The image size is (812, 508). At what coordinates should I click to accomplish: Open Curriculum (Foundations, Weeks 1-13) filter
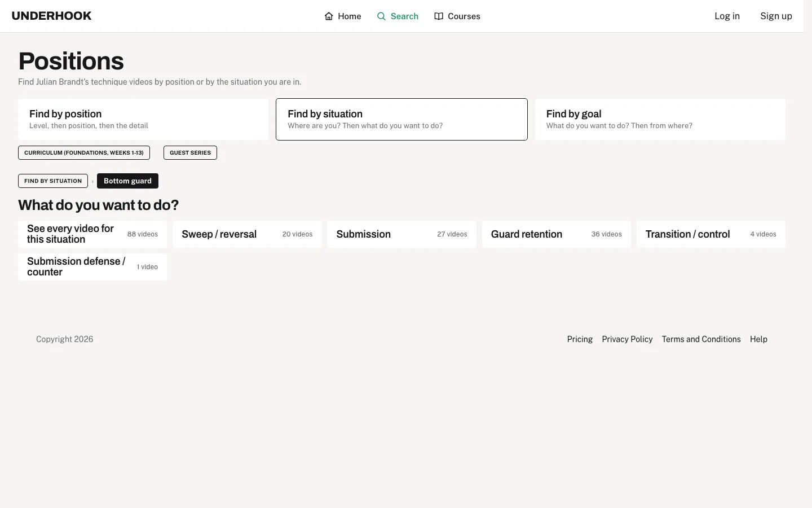(84, 152)
